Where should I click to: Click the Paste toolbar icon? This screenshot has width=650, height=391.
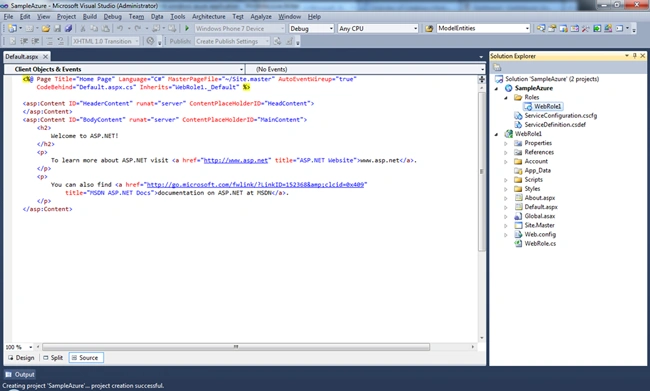pos(106,29)
